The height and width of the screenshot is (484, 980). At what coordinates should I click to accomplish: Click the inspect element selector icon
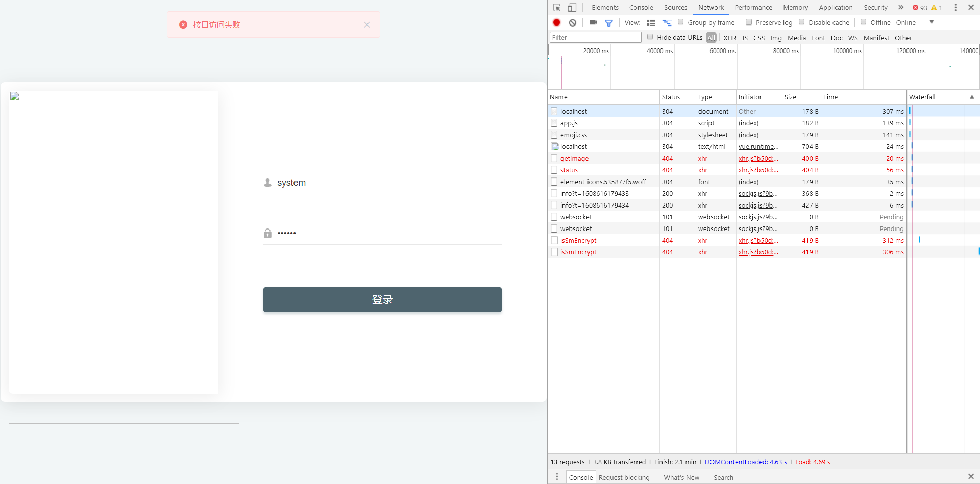[557, 8]
